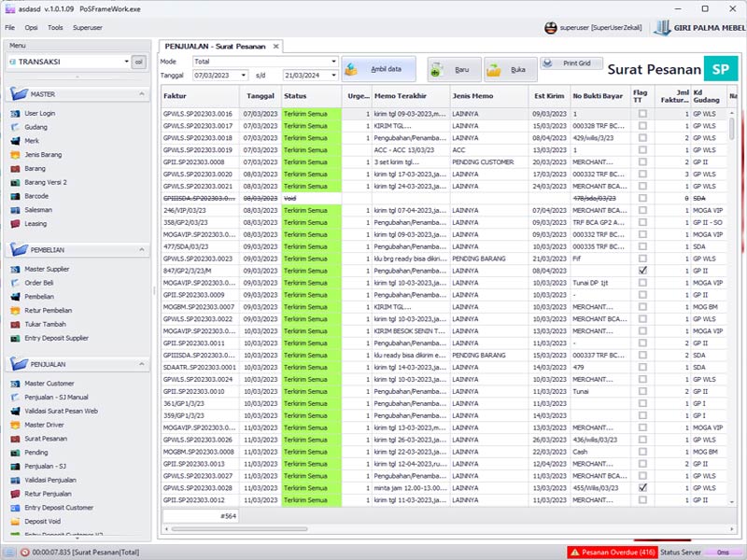Uncheck Flag TT for row 847/GP2/3/23/M

coord(642,270)
